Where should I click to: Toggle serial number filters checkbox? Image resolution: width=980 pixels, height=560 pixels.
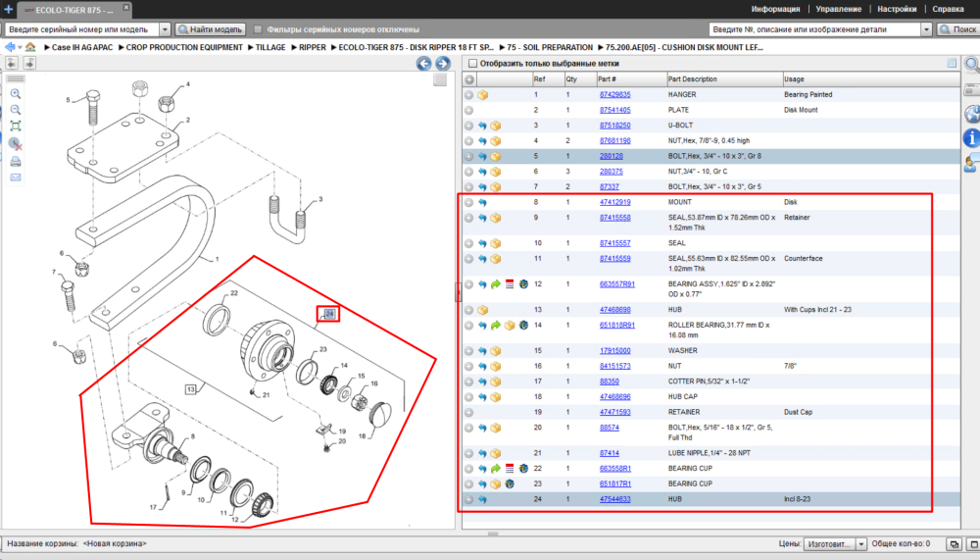click(x=258, y=29)
